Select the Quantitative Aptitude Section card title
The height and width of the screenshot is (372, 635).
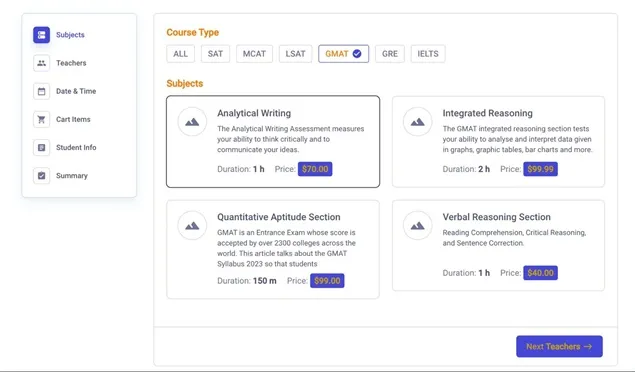279,217
